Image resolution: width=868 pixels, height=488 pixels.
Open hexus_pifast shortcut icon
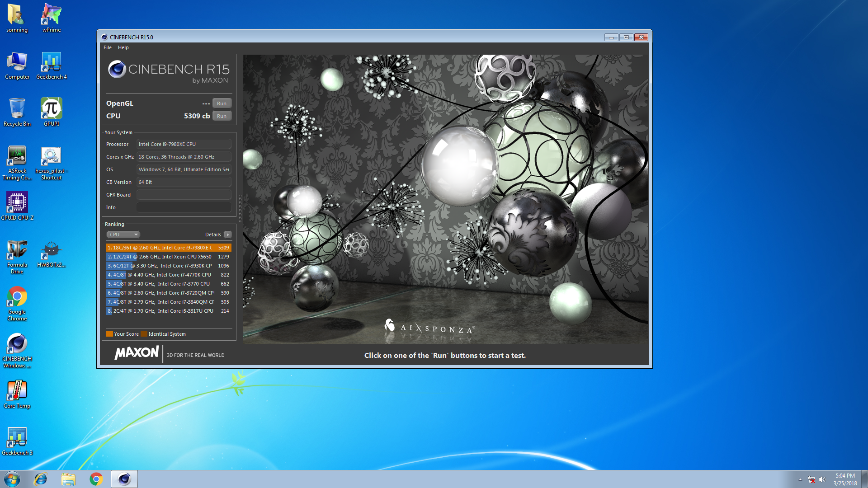click(52, 163)
